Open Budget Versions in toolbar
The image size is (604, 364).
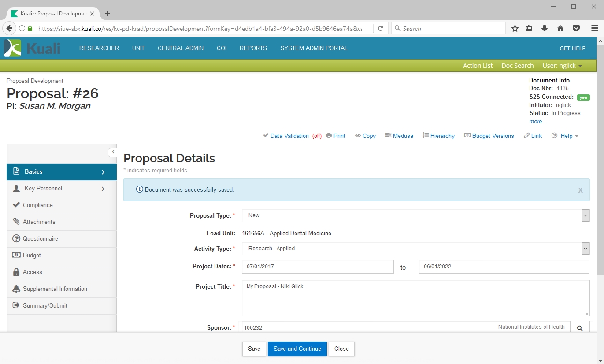[x=489, y=136]
